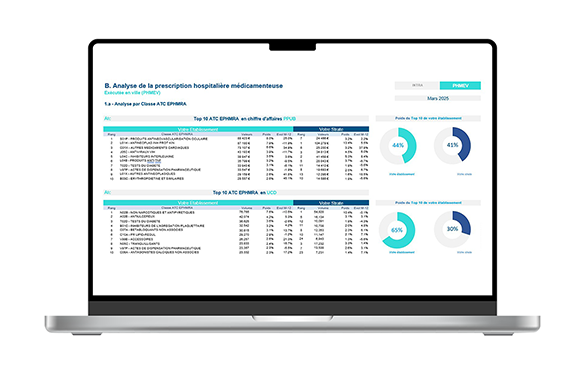Open the Mars 2025 period selector
The width and height of the screenshot is (585, 374).
coord(438,99)
